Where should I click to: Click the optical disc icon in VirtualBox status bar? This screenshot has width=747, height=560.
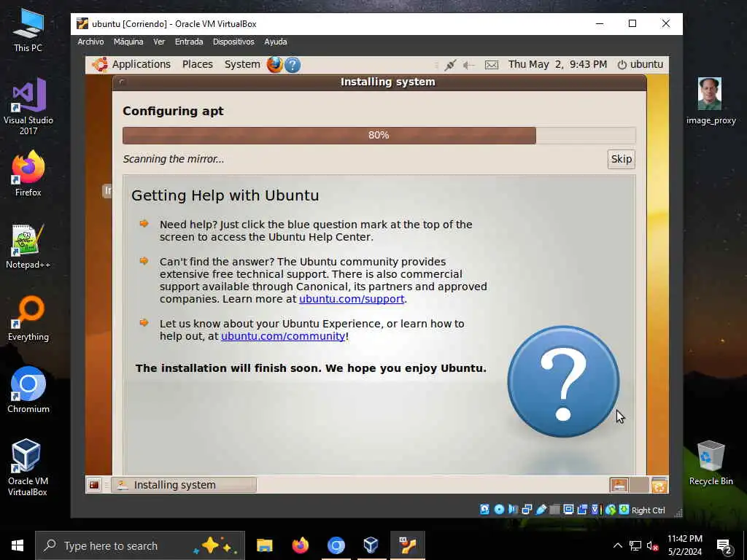click(499, 510)
